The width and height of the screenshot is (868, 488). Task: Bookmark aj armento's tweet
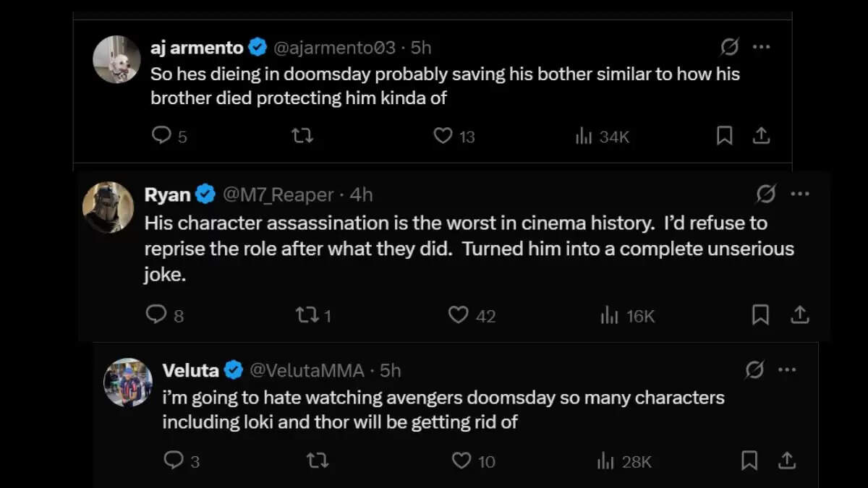(724, 135)
